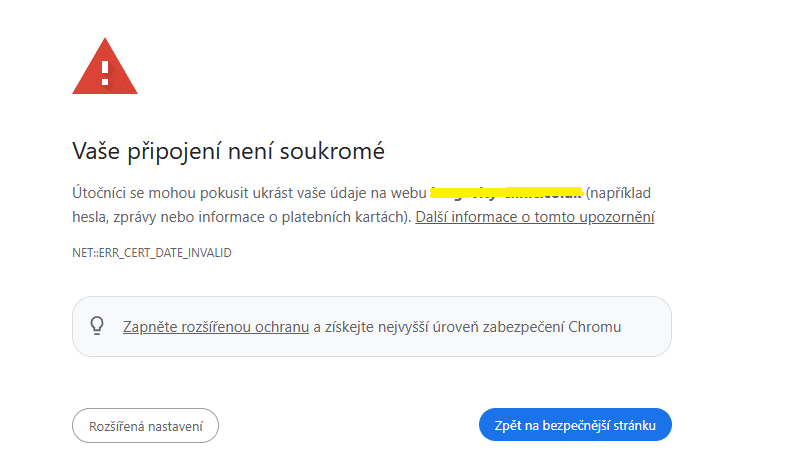Click the word 'soukromé' in the heading

pyautogui.click(x=336, y=152)
